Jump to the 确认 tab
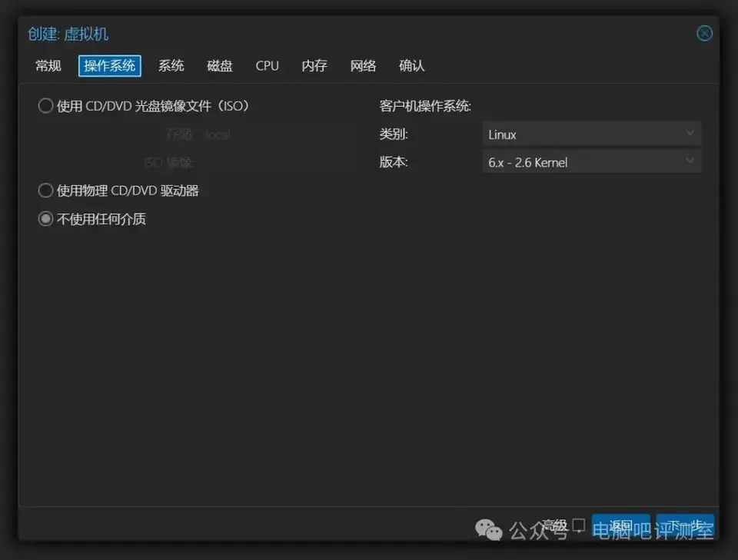Image resolution: width=738 pixels, height=560 pixels. [412, 66]
